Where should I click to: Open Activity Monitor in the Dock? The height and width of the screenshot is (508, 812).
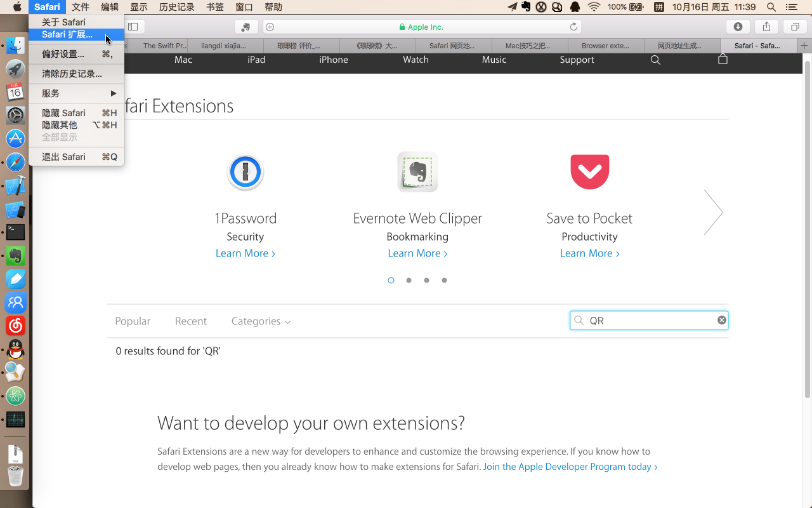tap(15, 420)
